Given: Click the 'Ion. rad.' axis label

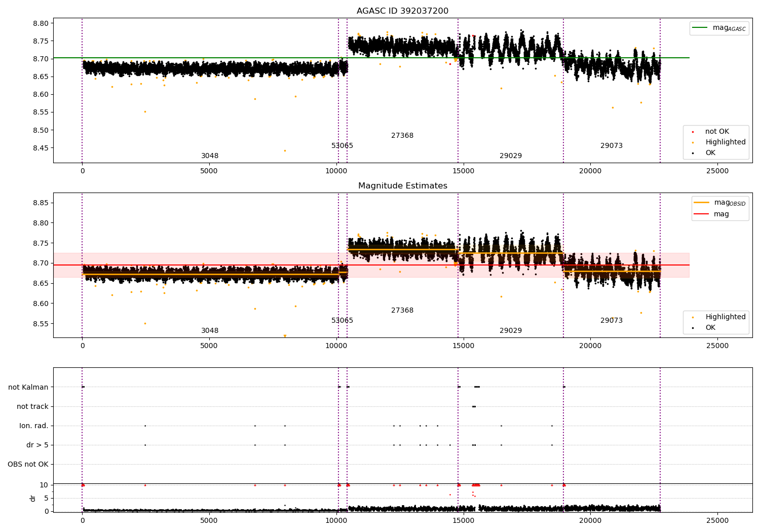Looking at the screenshot, I should [x=34, y=426].
